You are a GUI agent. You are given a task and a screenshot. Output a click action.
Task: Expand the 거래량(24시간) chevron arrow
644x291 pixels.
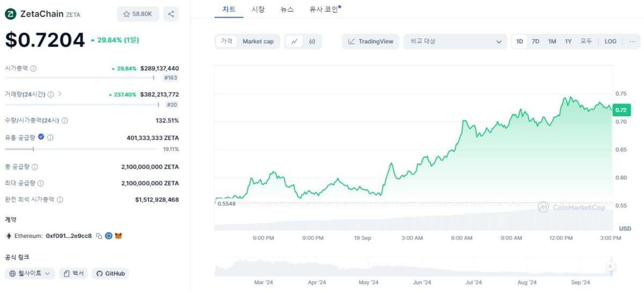[60, 94]
